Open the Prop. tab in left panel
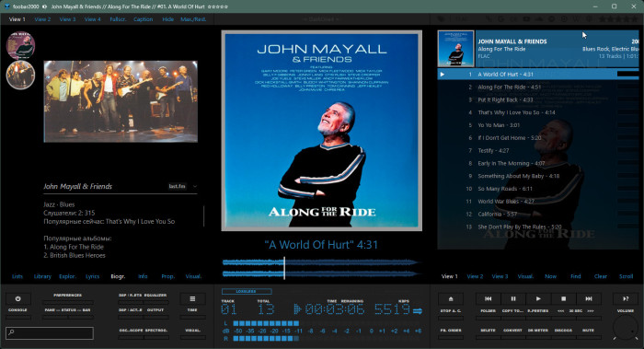Screen dimensions: 644x349 click(x=168, y=276)
